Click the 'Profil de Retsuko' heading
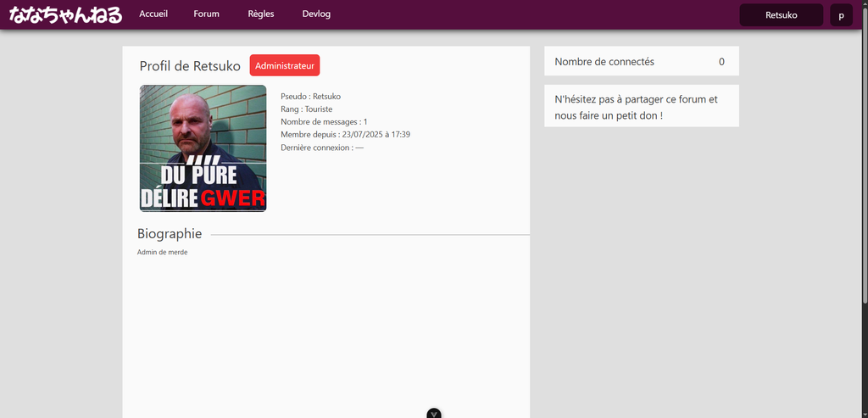 tap(190, 66)
